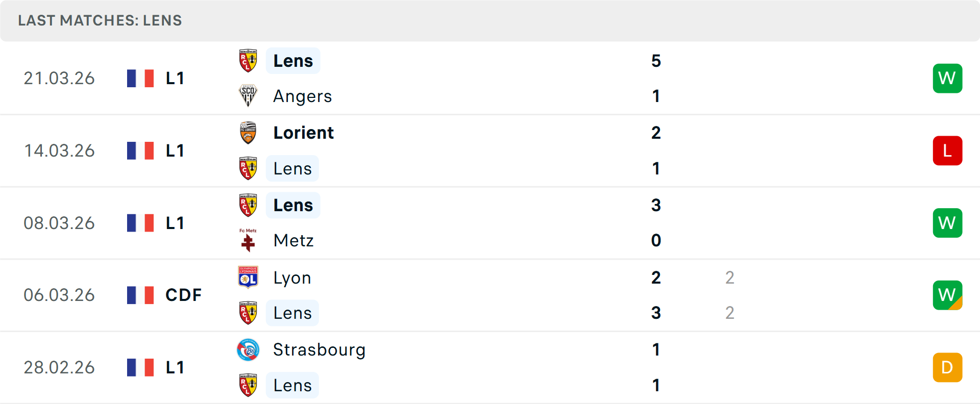980x404 pixels.
Task: Open the Strasbourg team link
Action: pos(320,350)
